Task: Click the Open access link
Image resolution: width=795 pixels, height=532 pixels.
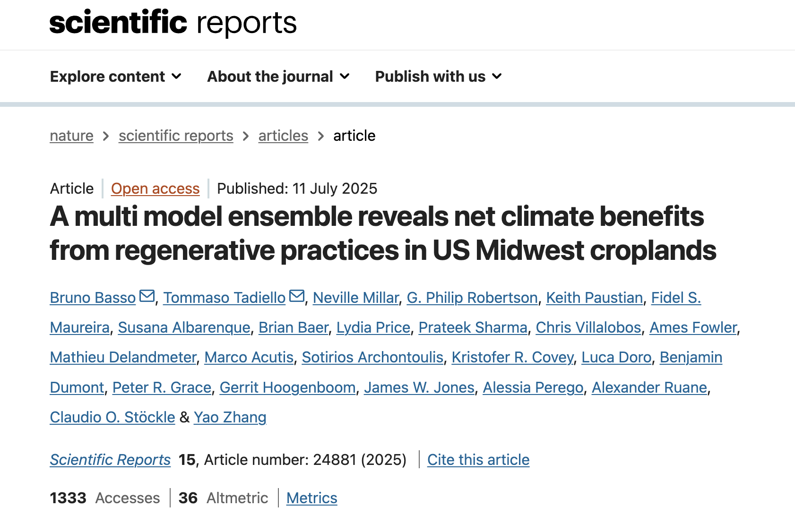Action: (x=156, y=189)
